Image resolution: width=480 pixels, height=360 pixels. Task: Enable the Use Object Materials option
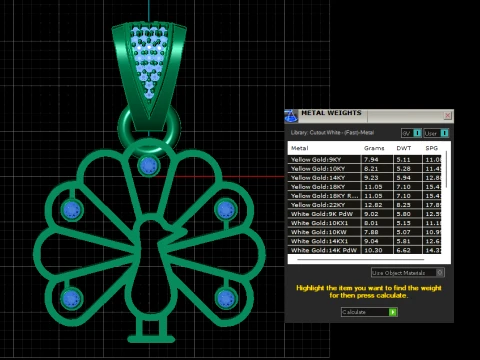(x=407, y=273)
